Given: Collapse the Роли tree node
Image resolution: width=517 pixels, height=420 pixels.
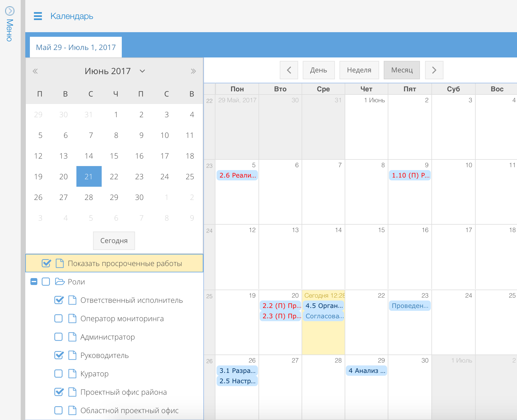Looking at the screenshot, I should pyautogui.click(x=34, y=282).
